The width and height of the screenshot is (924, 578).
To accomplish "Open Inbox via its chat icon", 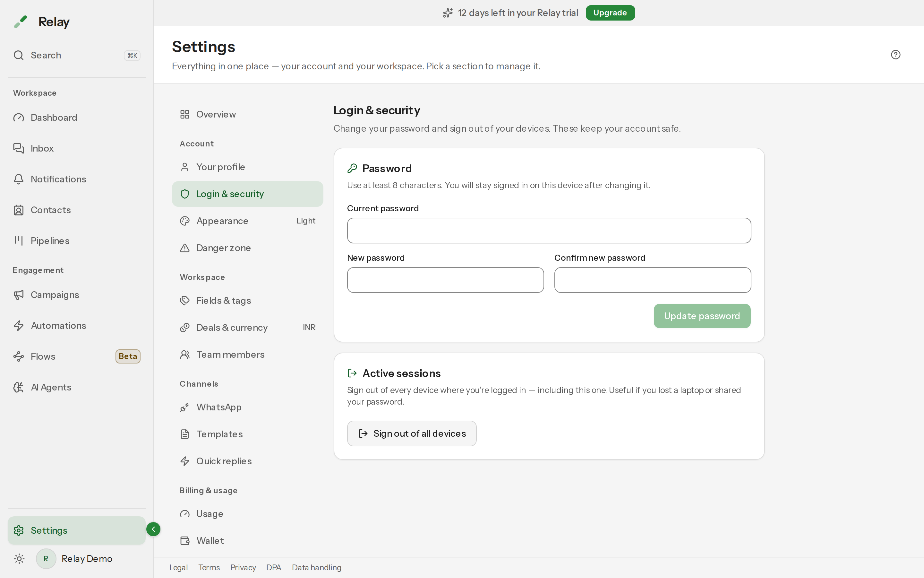I will pos(18,148).
